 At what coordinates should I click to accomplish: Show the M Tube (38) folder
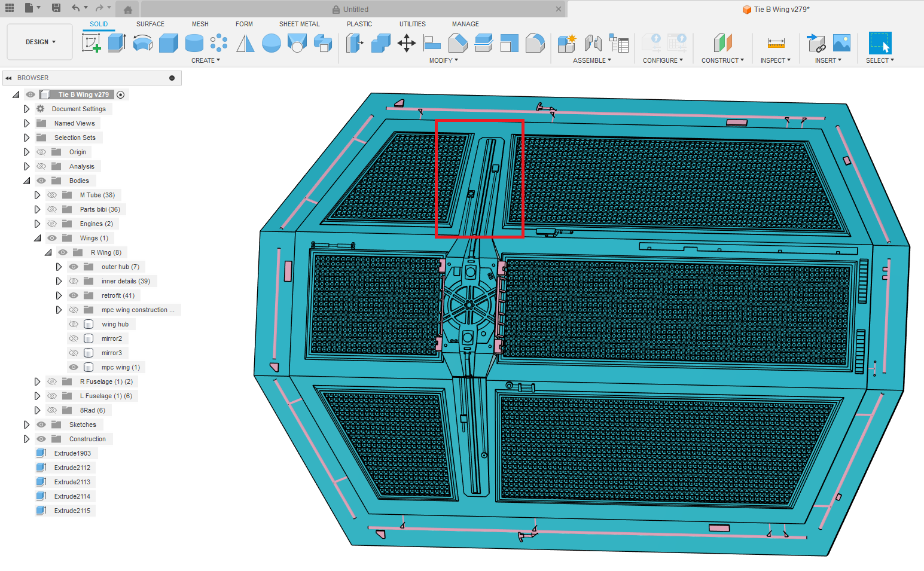coord(52,195)
